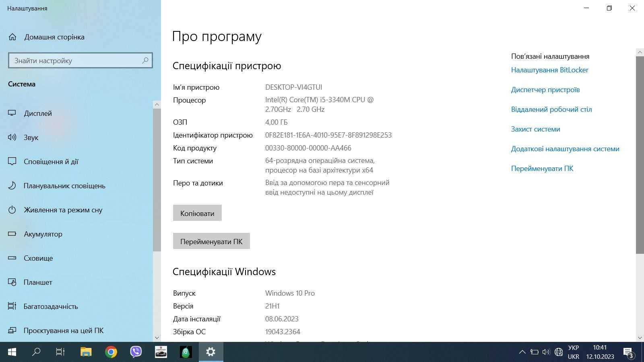The height and width of the screenshot is (362, 644).
Task: Select install date 08.06.2023
Action: 282,319
